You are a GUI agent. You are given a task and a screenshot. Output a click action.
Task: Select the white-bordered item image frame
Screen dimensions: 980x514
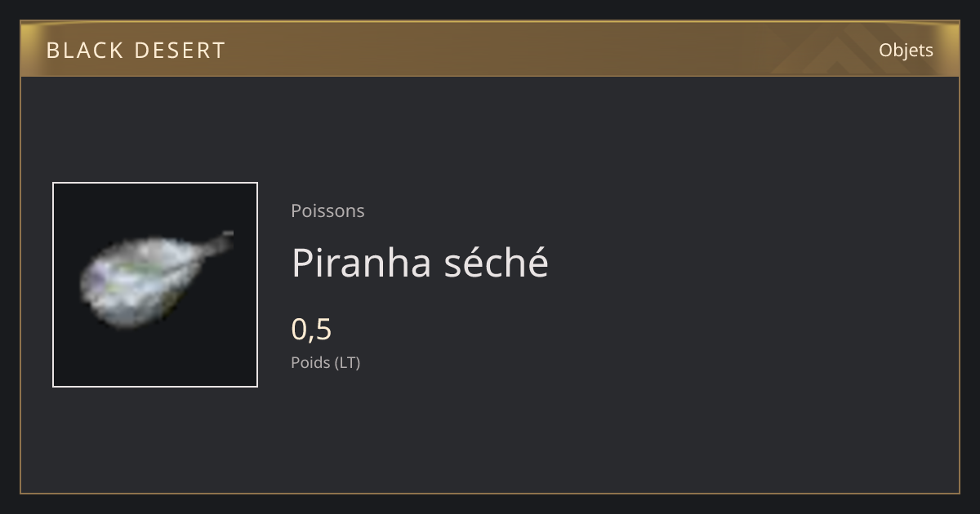(x=155, y=285)
